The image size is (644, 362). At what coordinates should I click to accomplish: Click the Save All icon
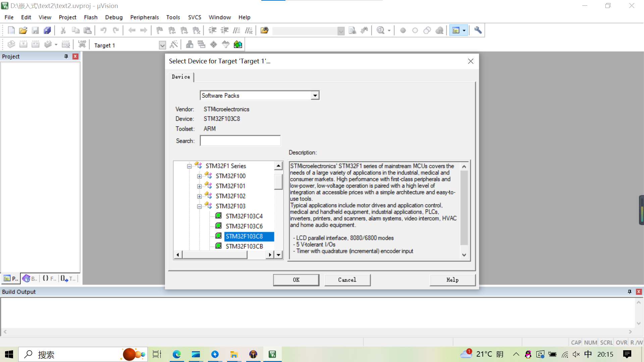click(x=47, y=31)
